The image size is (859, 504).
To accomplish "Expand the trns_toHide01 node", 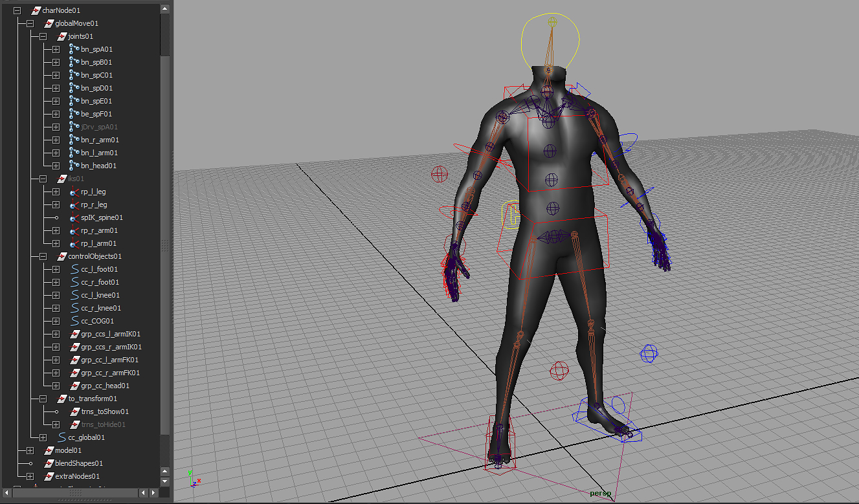I will tap(56, 424).
